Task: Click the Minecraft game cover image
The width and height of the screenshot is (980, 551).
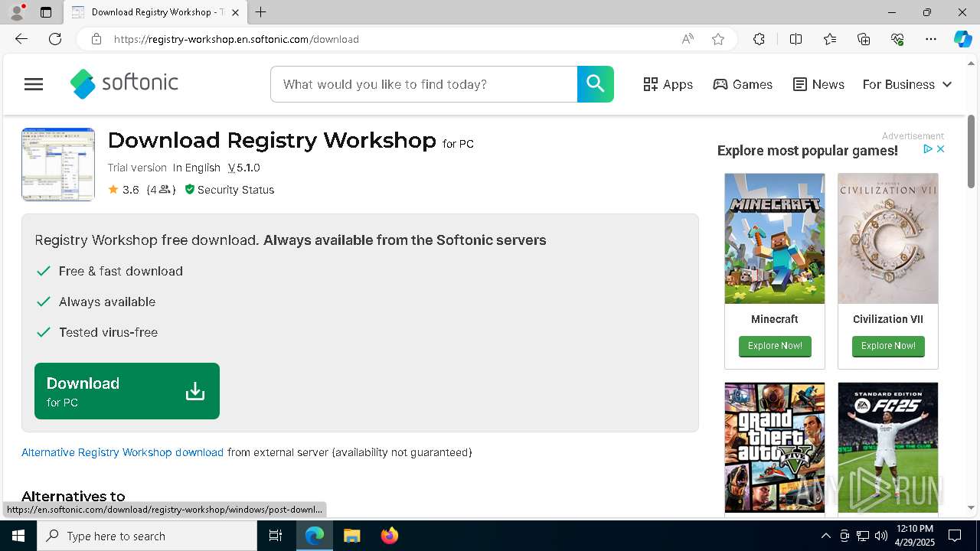Action: (x=775, y=239)
